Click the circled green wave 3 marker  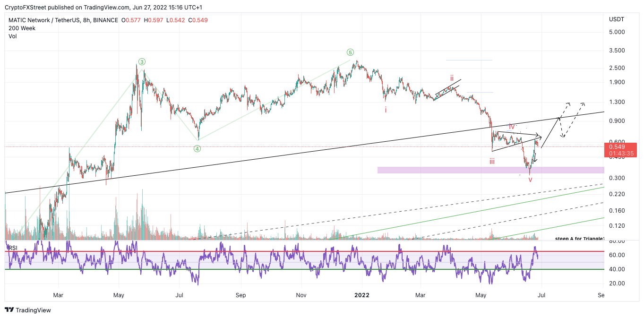(x=142, y=61)
